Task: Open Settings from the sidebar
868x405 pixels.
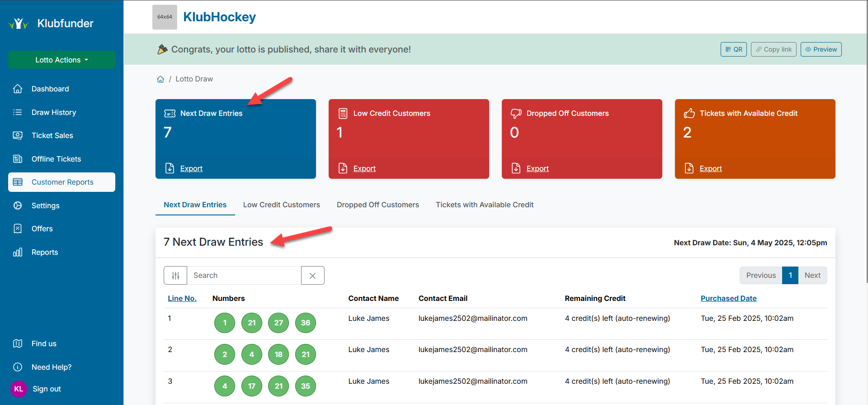Action: [x=45, y=205]
